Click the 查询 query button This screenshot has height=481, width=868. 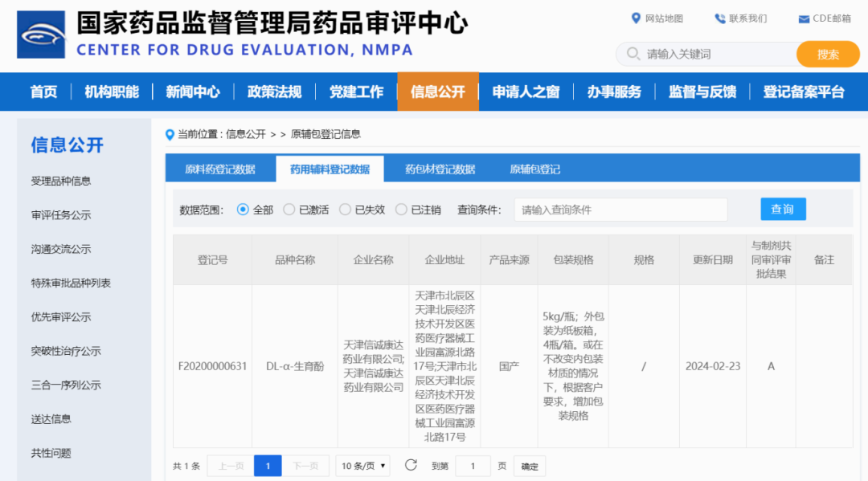pyautogui.click(x=782, y=209)
